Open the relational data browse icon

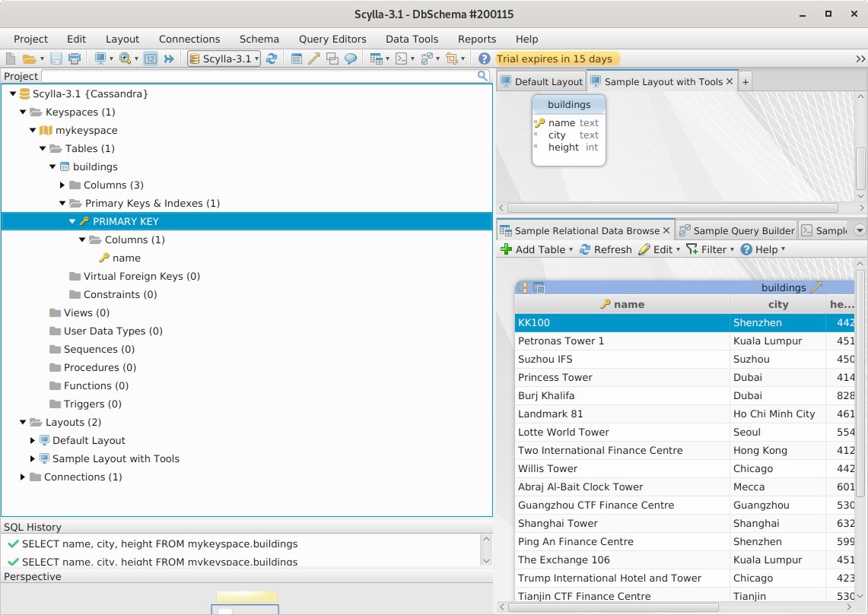[377, 59]
